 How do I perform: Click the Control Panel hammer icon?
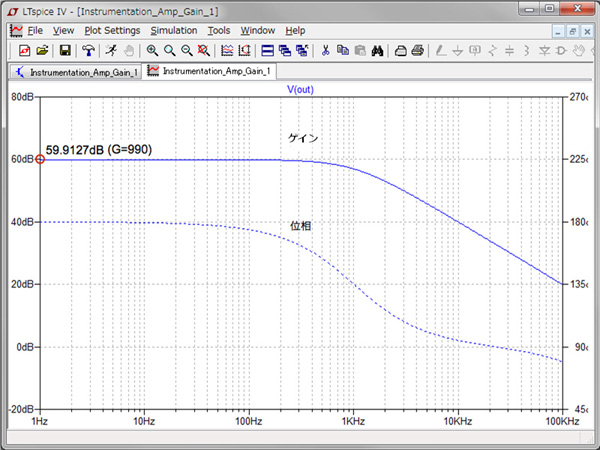(x=88, y=50)
